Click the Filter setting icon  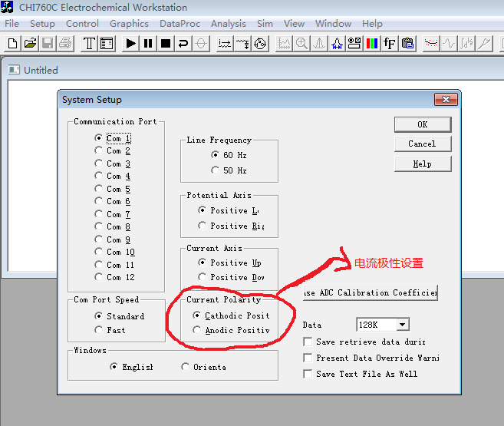[242, 43]
